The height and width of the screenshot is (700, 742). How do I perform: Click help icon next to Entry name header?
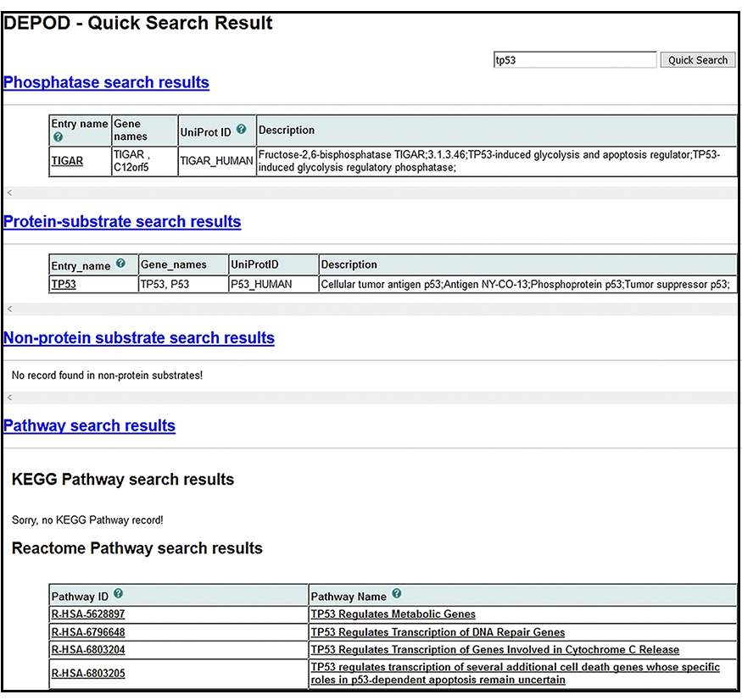(58, 136)
